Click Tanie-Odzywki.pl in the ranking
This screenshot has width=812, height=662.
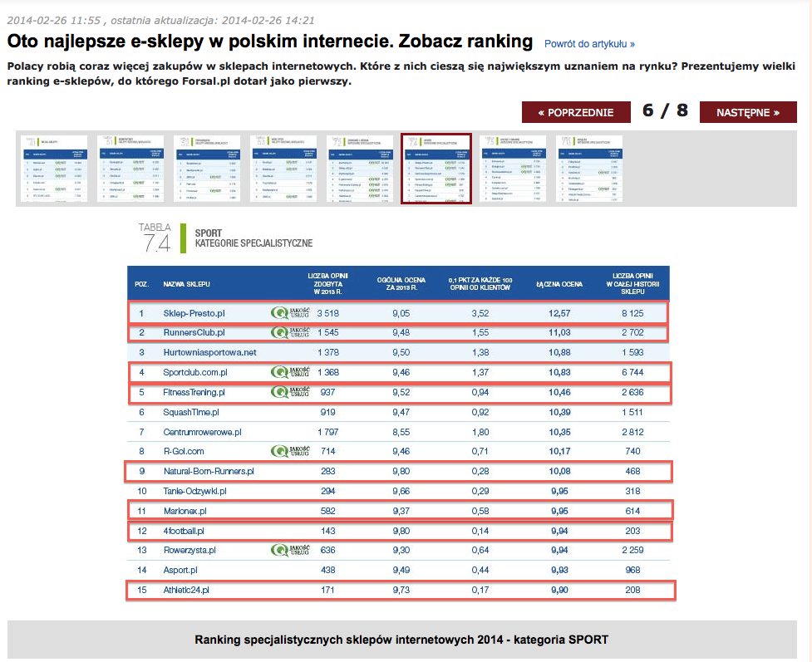coord(194,491)
